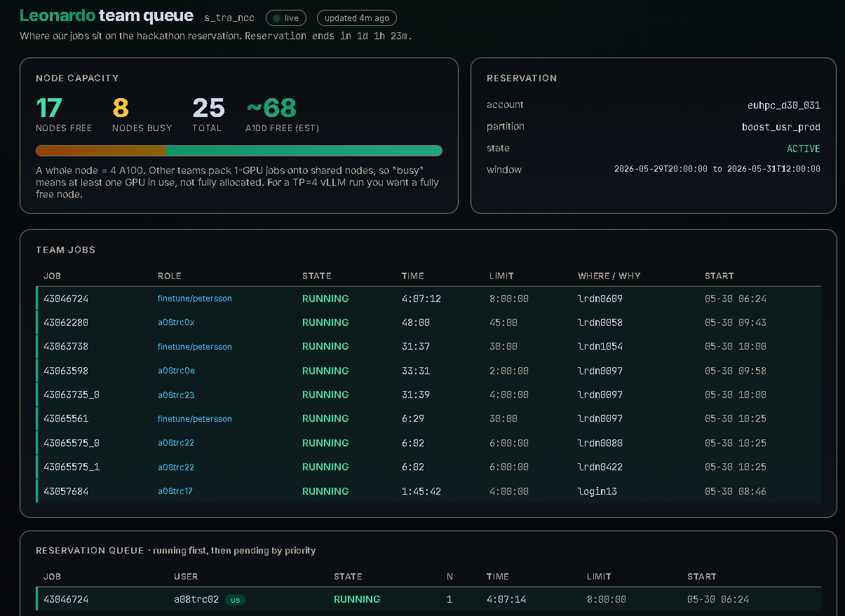Click the ACTIVE reservation state
The image size is (845, 616).
tap(804, 149)
